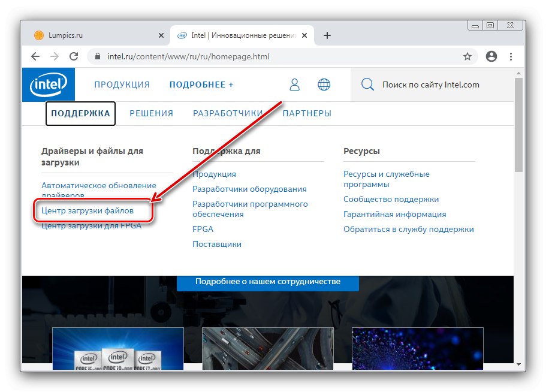
Task: Click the scrollbar up arrow
Action: [x=518, y=73]
